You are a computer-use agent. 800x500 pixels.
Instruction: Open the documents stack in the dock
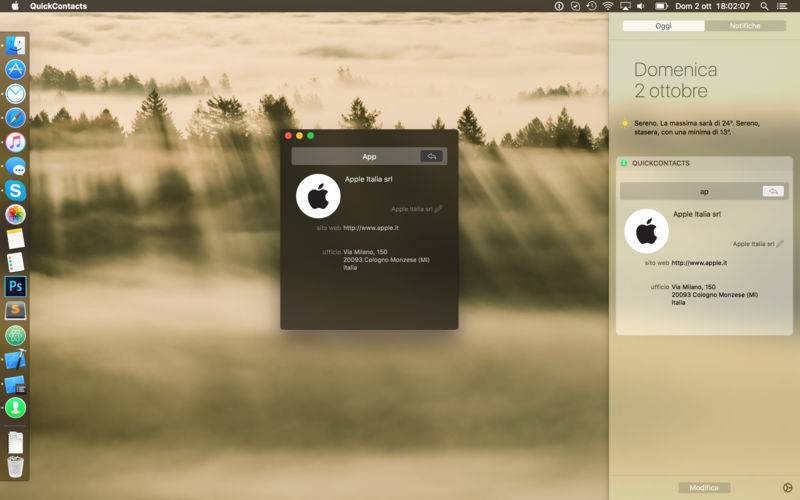click(15, 442)
